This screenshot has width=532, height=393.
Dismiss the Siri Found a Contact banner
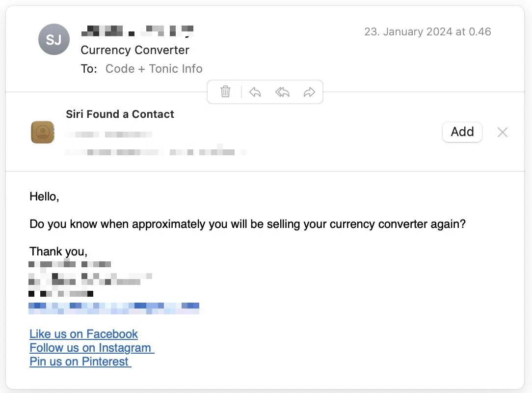coord(502,132)
